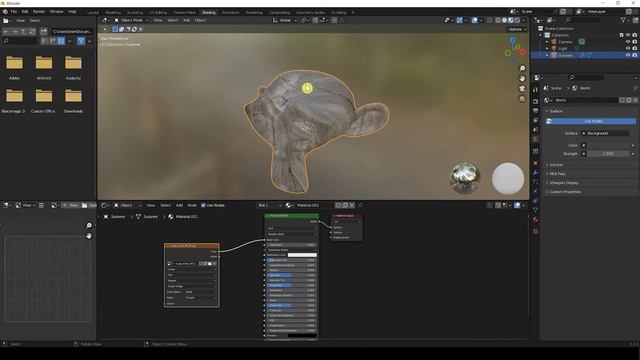The width and height of the screenshot is (640, 360).
Task: Disable Camera in renders via camera icon
Action: 635,42
